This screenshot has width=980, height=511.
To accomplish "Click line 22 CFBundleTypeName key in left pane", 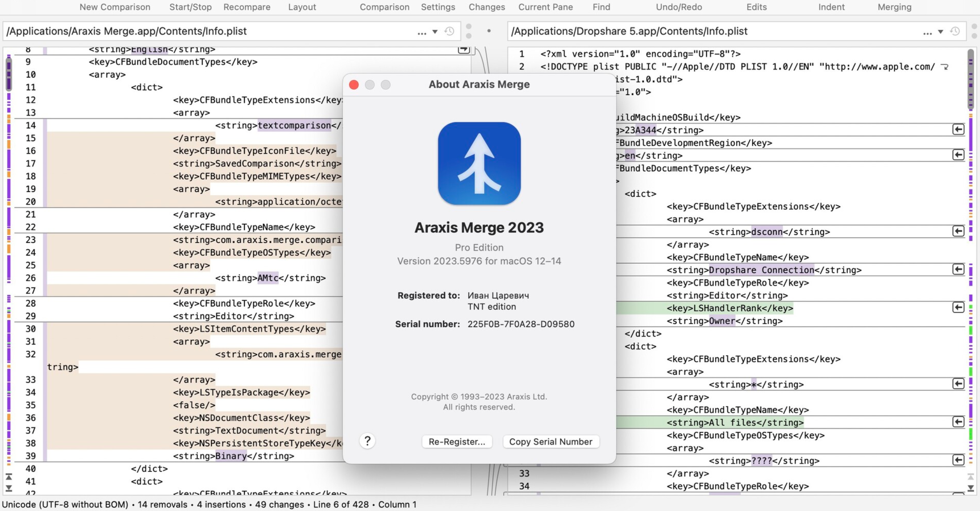I will pos(244,227).
